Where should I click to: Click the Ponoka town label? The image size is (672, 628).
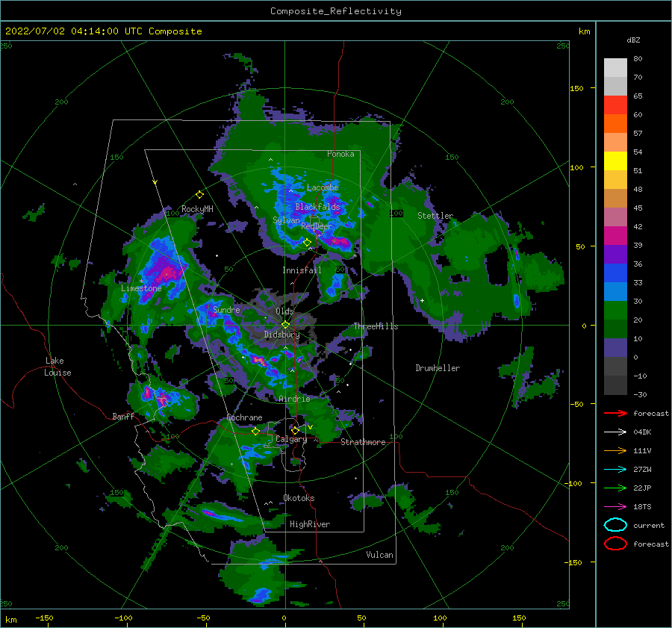[x=340, y=154]
